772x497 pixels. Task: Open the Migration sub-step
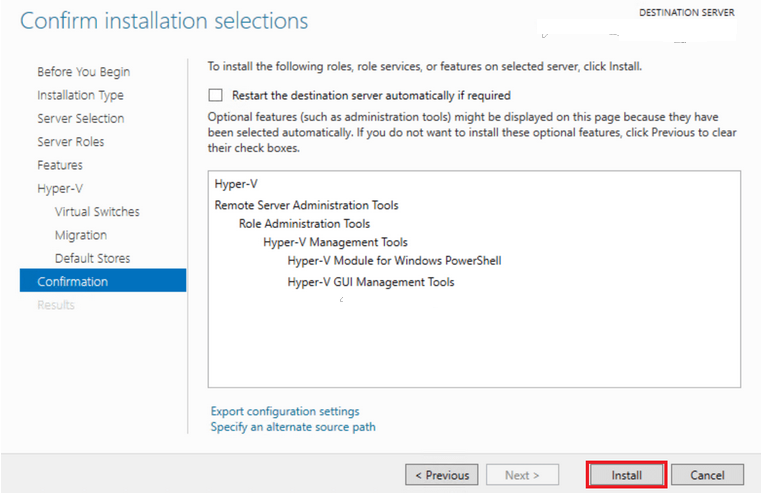(81, 235)
